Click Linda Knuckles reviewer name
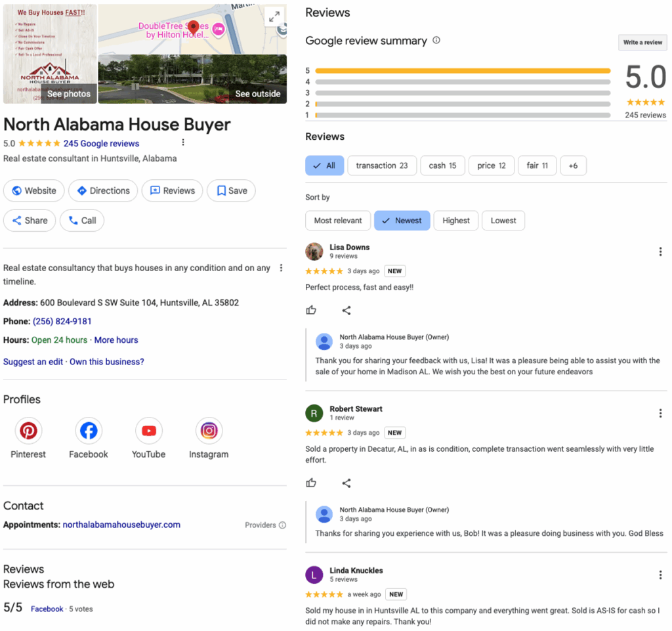The width and height of the screenshot is (672, 631). (x=356, y=570)
